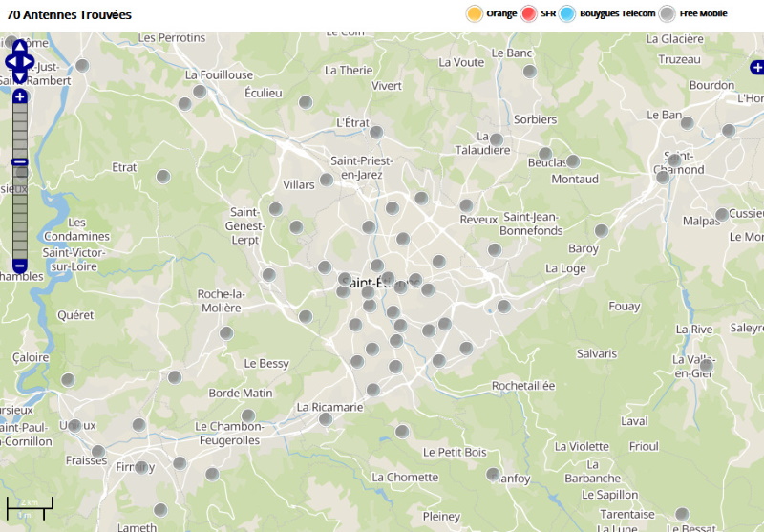This screenshot has height=532, width=764.
Task: Pan the map up with arrow
Action: [20, 47]
